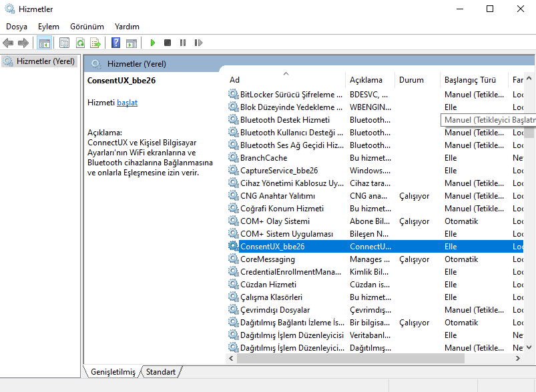Image resolution: width=536 pixels, height=392 pixels.
Task: Click Elle startup type of BranchCache
Action: (451, 157)
